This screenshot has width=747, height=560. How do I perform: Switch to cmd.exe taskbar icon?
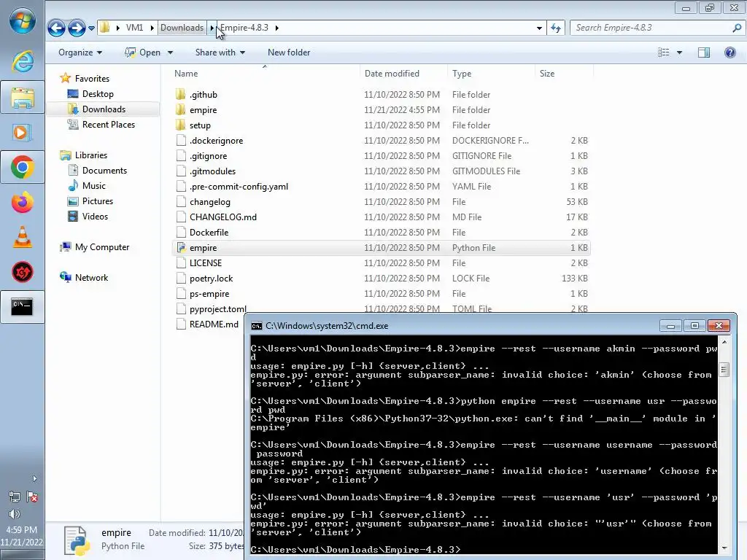23,307
